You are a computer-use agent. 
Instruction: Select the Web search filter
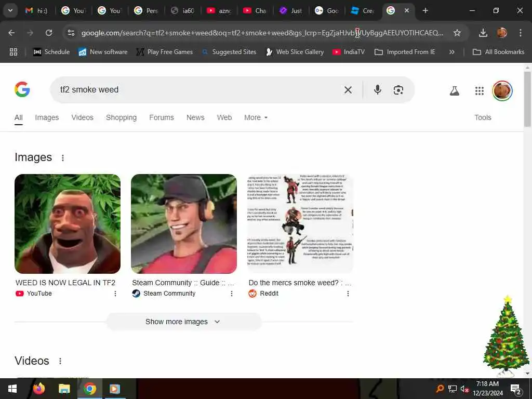(x=224, y=117)
